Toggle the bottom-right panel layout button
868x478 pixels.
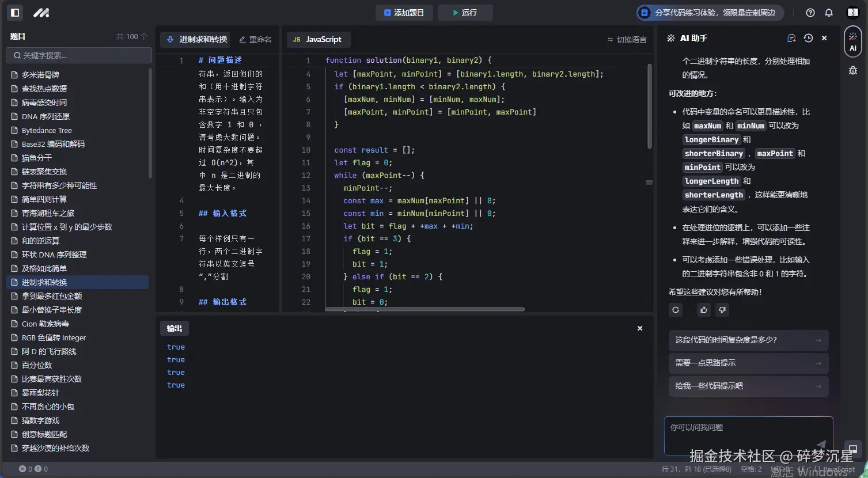click(853, 449)
